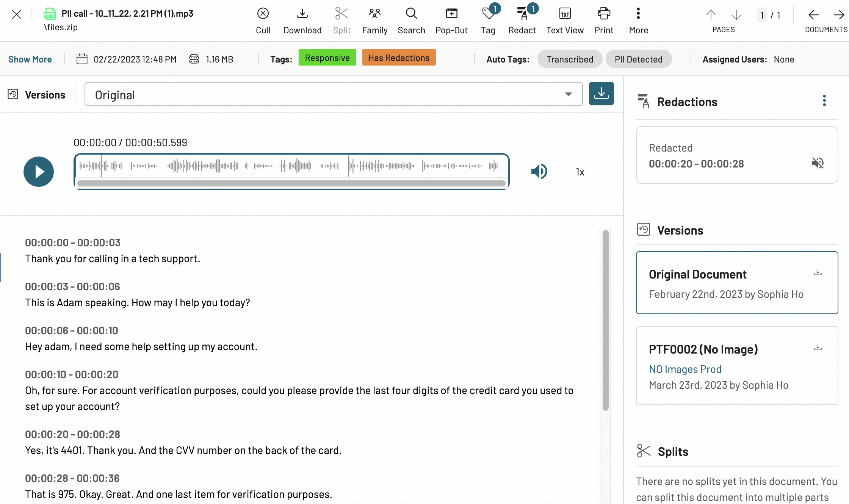Image resolution: width=849 pixels, height=504 pixels.
Task: Play the audio recording
Action: (x=39, y=171)
